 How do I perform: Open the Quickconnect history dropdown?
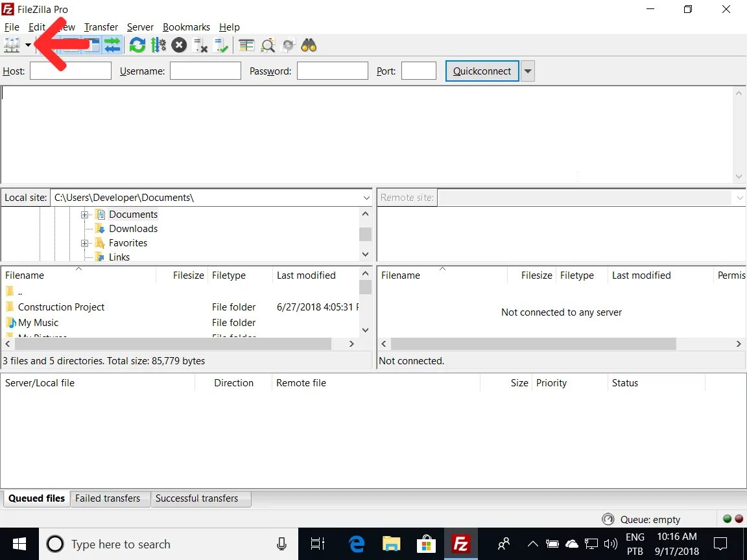527,71
